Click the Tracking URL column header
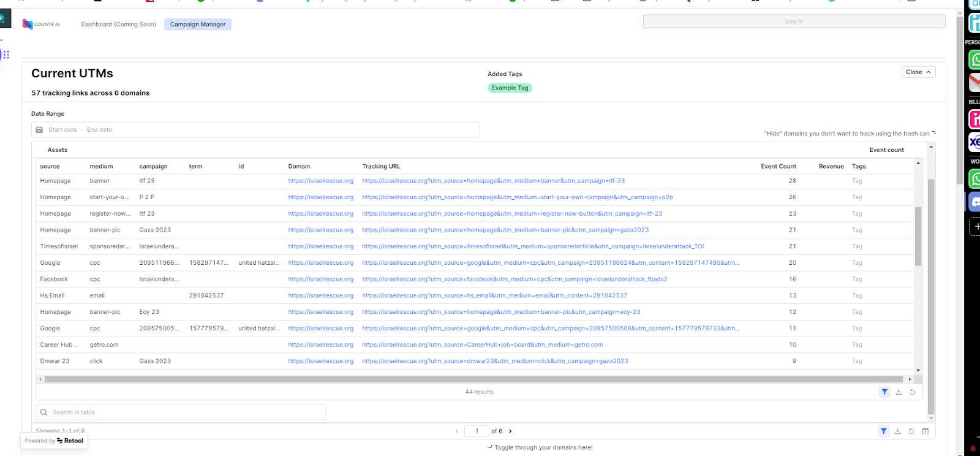This screenshot has height=456, width=980. click(381, 167)
